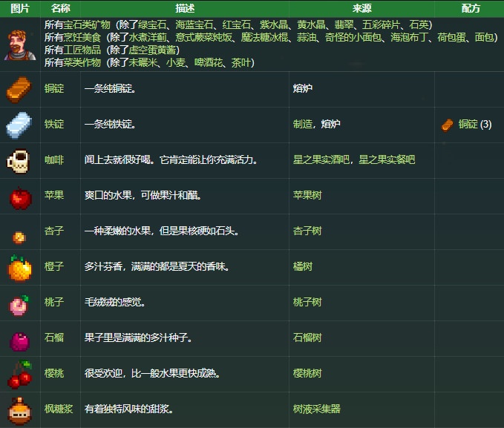Open the 紫水晶 link
The image size is (504, 428).
click(x=274, y=24)
